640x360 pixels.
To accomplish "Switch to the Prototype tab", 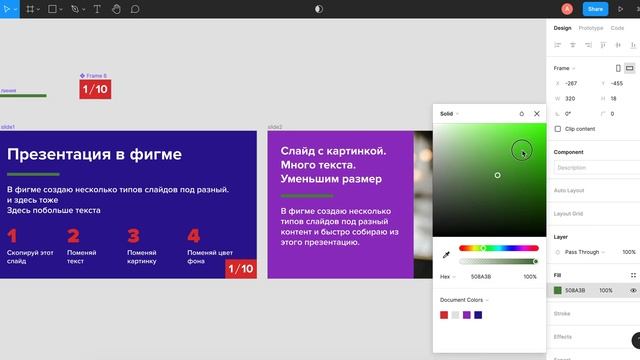I will pyautogui.click(x=591, y=28).
